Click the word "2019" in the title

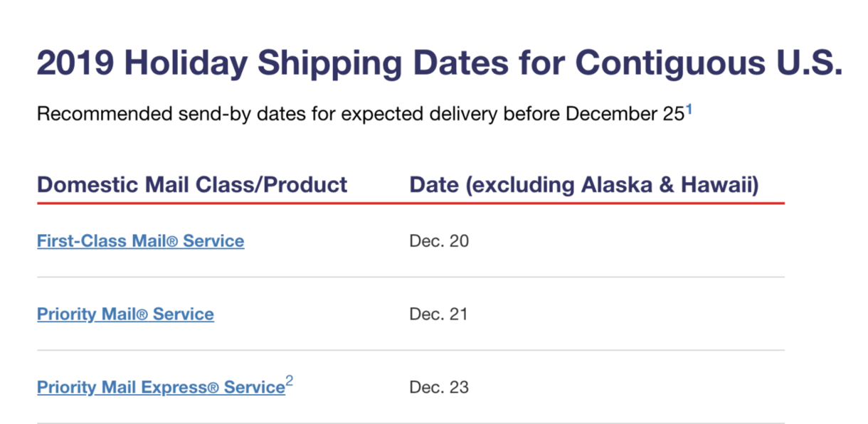pos(76,63)
